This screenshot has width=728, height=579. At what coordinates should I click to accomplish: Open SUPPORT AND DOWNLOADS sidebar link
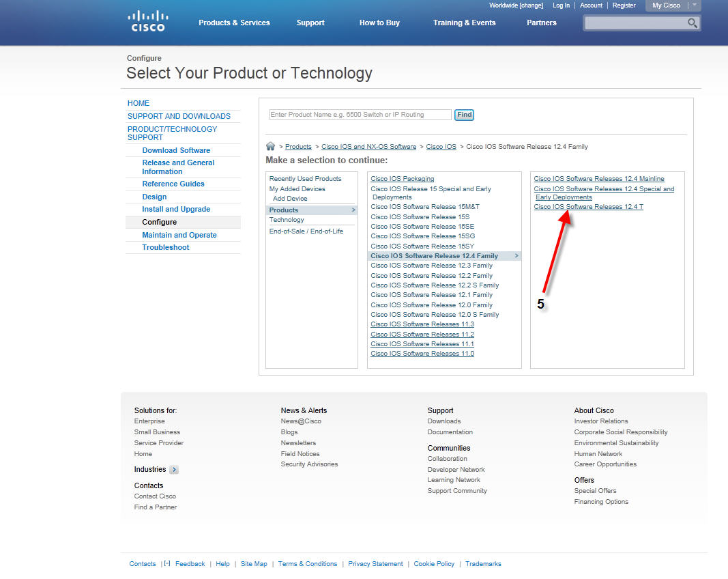[x=179, y=116]
